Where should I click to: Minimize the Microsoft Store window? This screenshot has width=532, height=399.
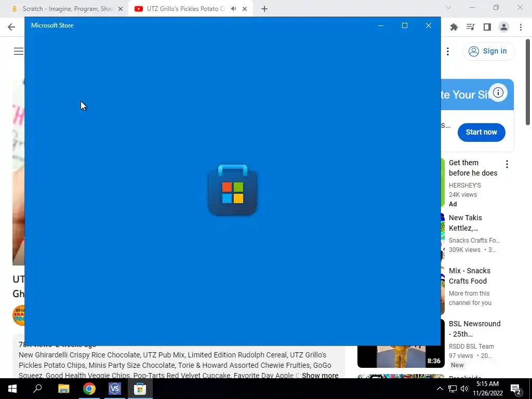[381, 25]
